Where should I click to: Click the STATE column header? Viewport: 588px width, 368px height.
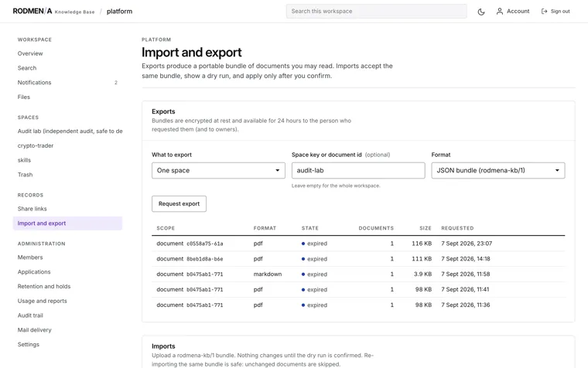[310, 228]
